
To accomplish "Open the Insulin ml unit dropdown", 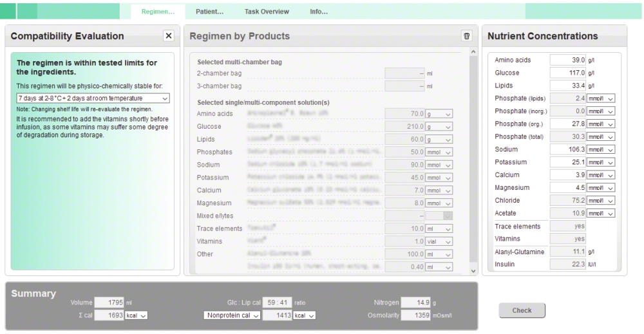I will 439,266.
